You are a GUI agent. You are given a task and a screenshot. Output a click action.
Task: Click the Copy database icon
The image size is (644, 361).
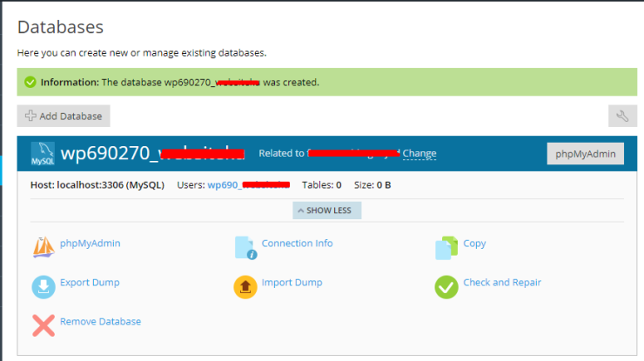446,248
